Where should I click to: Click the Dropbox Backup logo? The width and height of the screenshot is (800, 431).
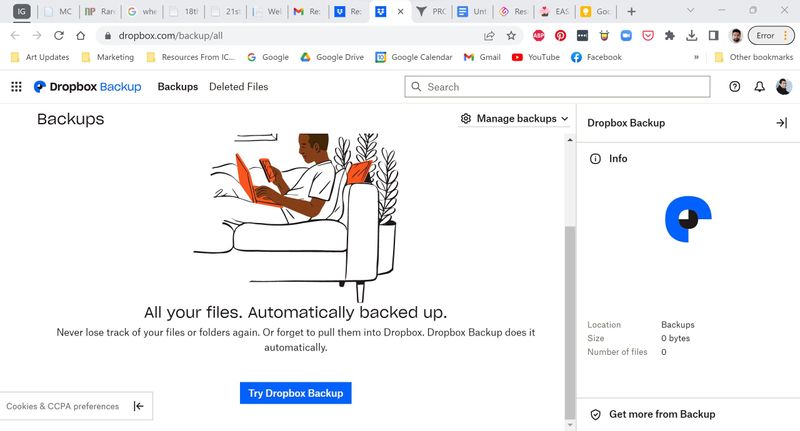point(87,87)
